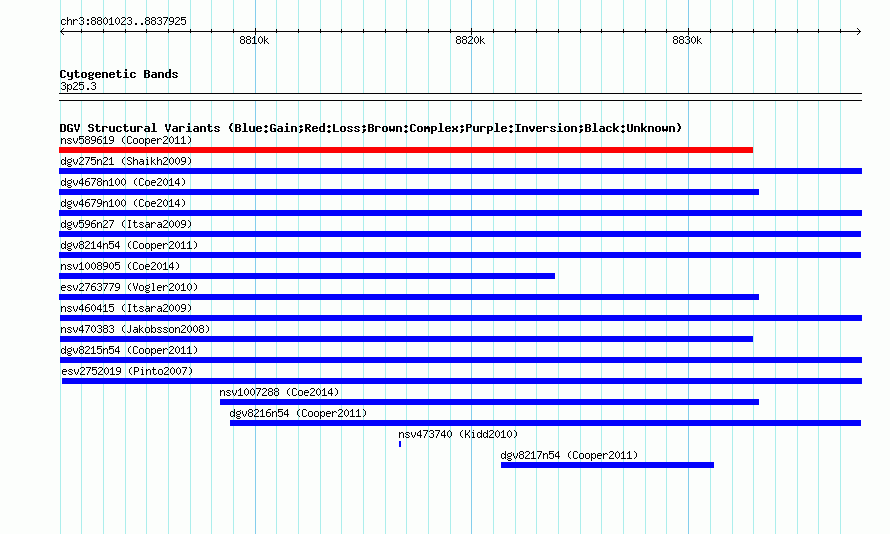Select the esv2763779 (Vogler2010) label
The height and width of the screenshot is (534, 890).
click(129, 287)
